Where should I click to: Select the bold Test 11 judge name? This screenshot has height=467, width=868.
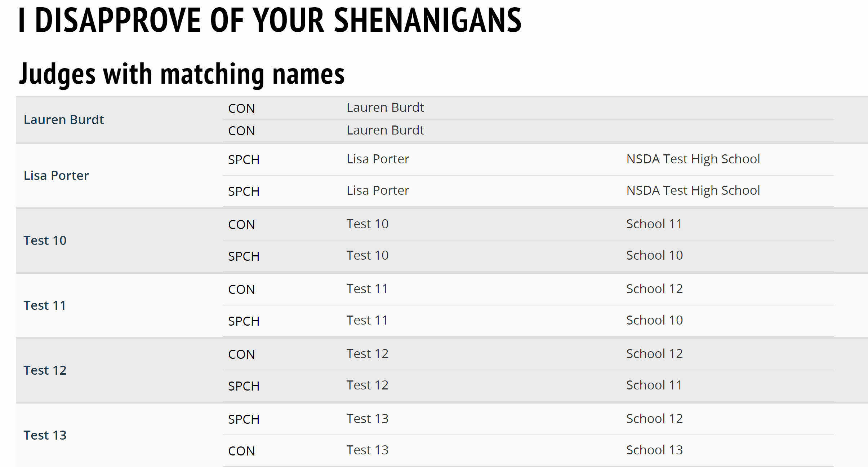point(45,305)
